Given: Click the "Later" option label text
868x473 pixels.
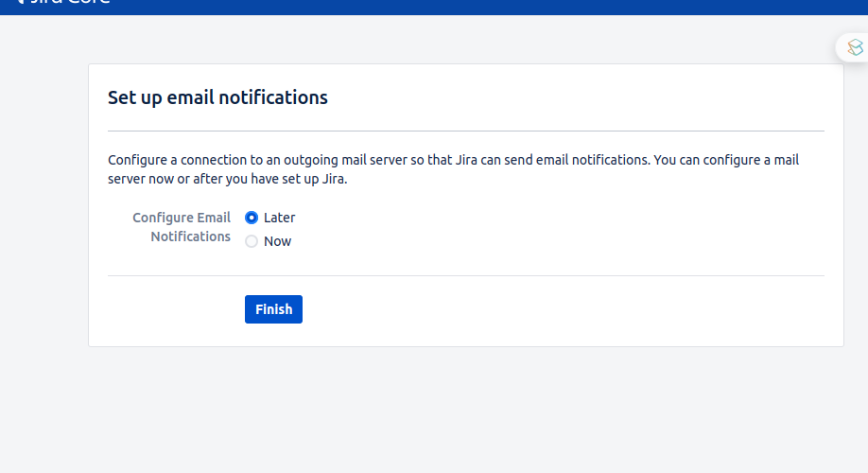Looking at the screenshot, I should [280, 218].
